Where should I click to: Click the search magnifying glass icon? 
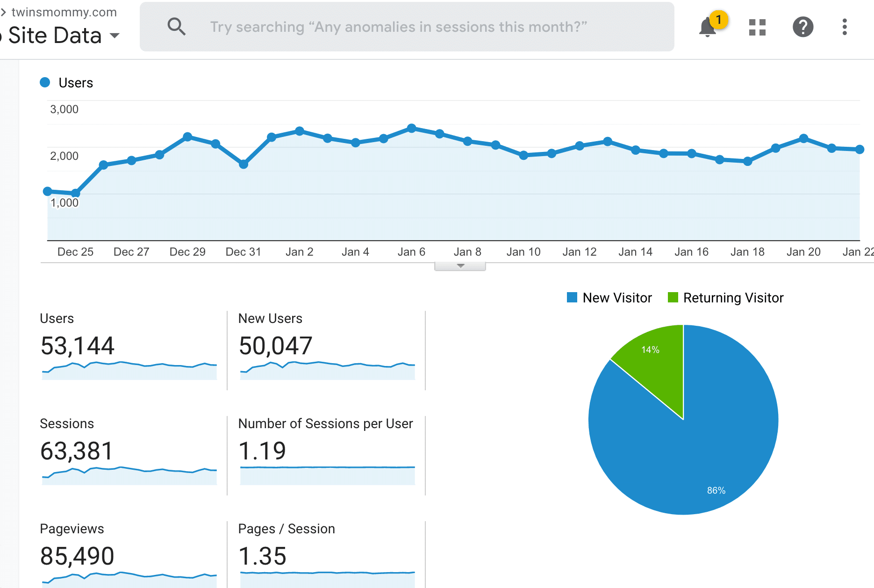[177, 27]
